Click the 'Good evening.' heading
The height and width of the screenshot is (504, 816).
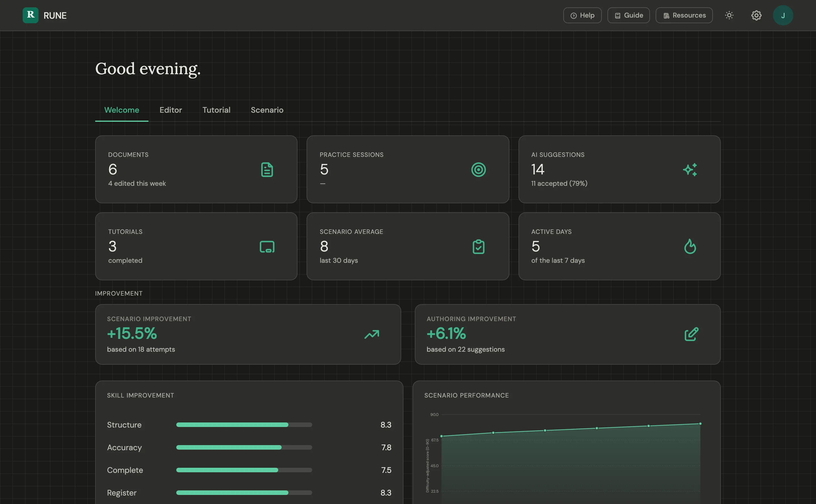tap(148, 69)
